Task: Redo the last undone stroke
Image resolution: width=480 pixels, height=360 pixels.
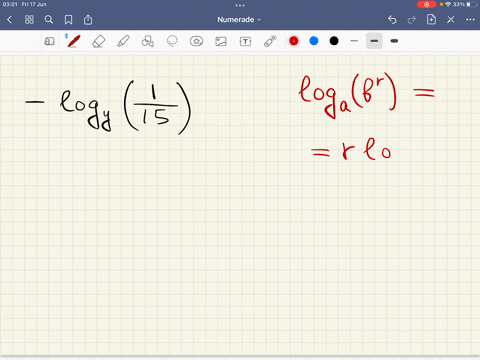Action: 412,20
